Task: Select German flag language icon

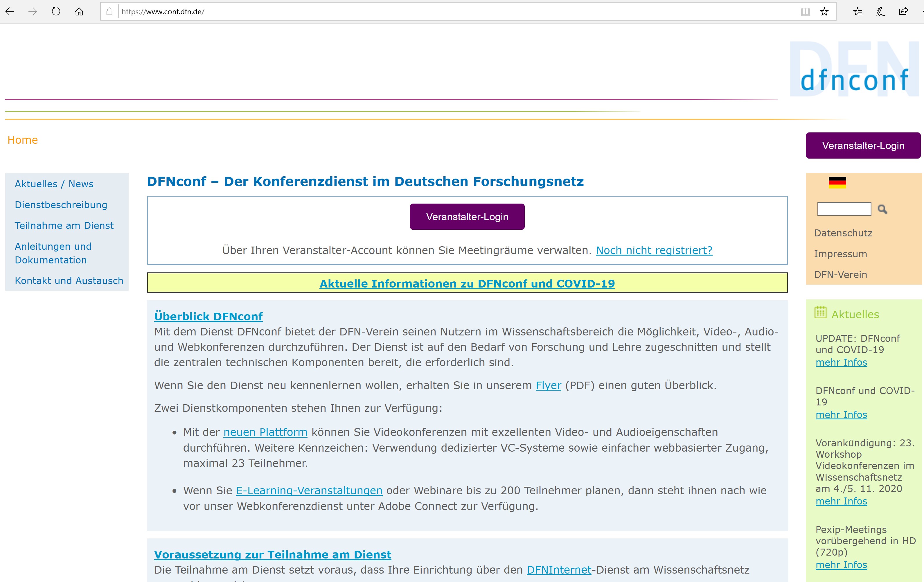Action: (837, 183)
